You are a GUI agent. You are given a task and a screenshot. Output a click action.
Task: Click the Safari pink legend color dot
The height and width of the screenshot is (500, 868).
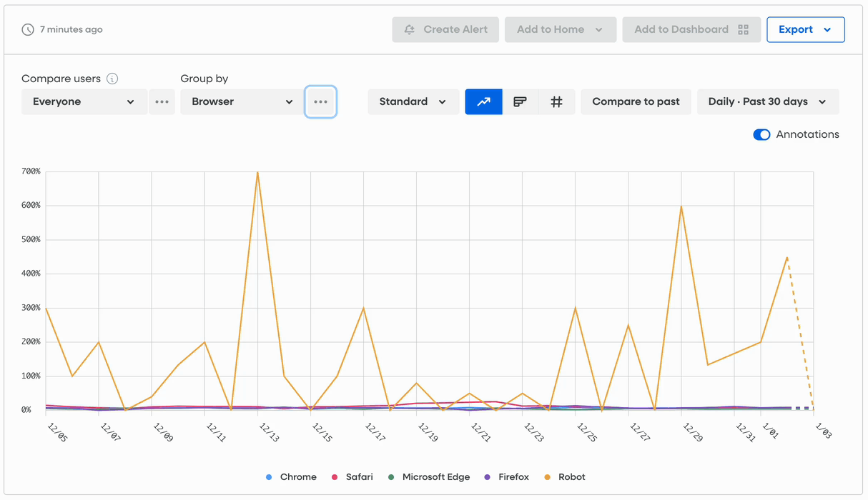point(335,476)
